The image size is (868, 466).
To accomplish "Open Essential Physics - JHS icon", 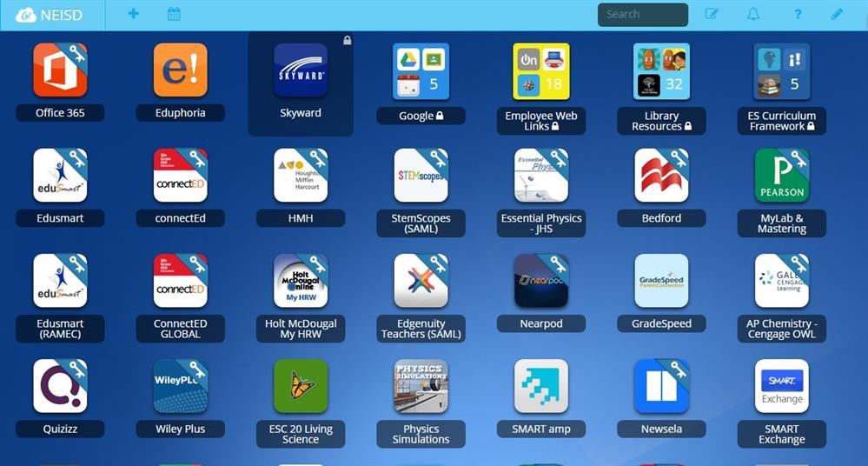I will tap(540, 175).
